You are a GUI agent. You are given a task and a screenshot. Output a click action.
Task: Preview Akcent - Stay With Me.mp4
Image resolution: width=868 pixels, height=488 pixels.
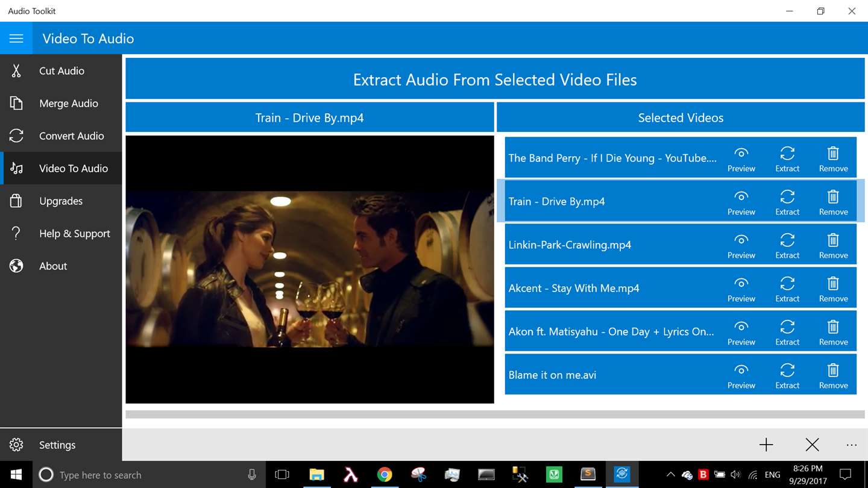click(x=741, y=289)
